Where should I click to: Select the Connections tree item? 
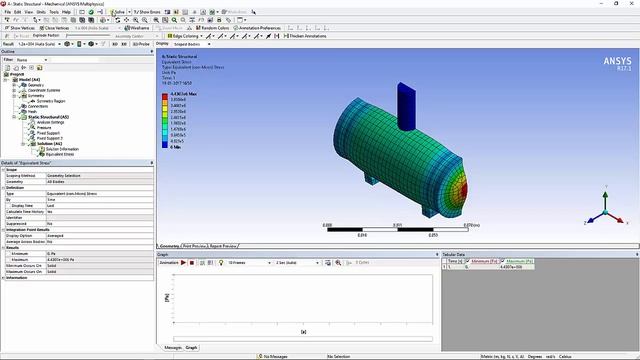pyautogui.click(x=38, y=106)
